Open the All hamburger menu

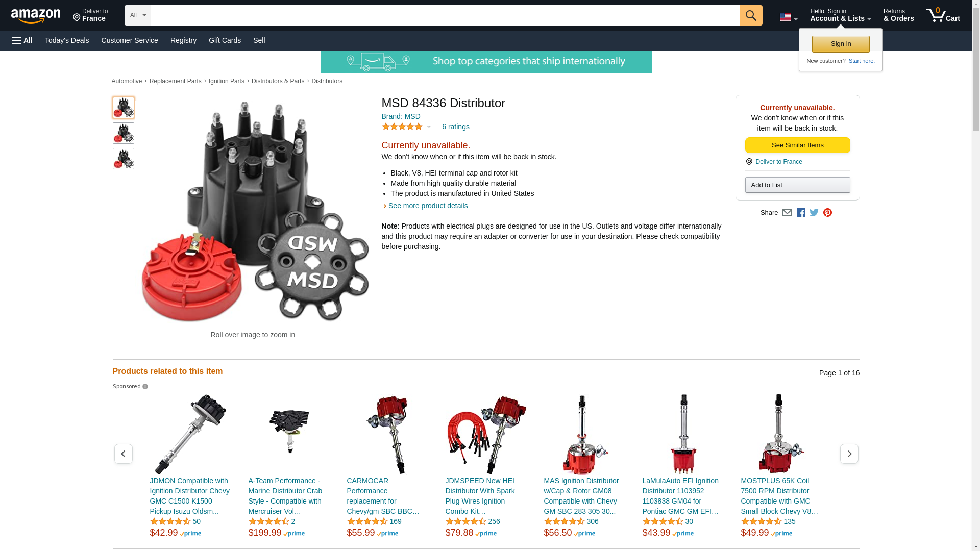[22, 40]
